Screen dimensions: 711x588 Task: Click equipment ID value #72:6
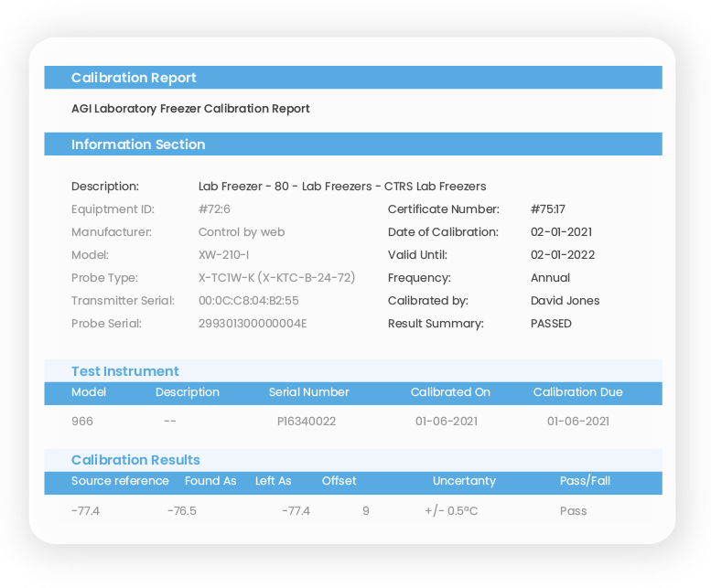(x=214, y=208)
